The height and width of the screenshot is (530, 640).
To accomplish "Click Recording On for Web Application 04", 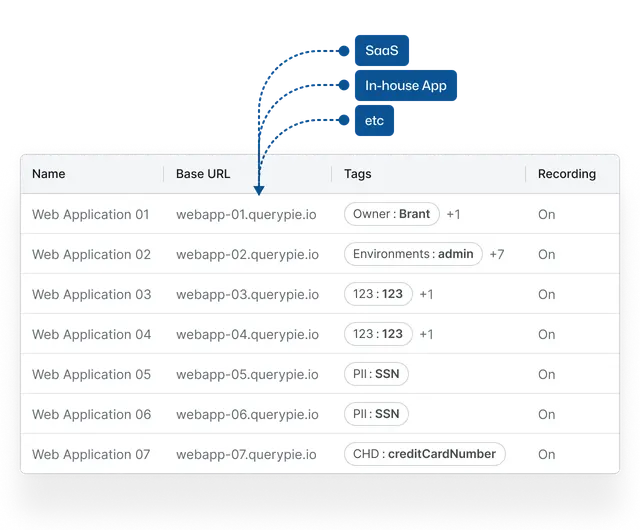I will tap(547, 334).
